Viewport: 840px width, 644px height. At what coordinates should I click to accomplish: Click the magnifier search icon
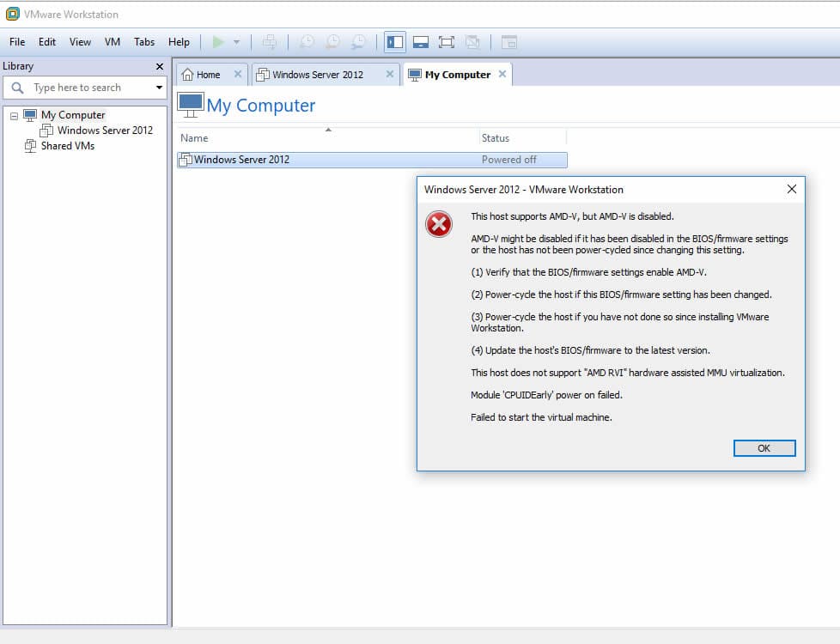[17, 88]
